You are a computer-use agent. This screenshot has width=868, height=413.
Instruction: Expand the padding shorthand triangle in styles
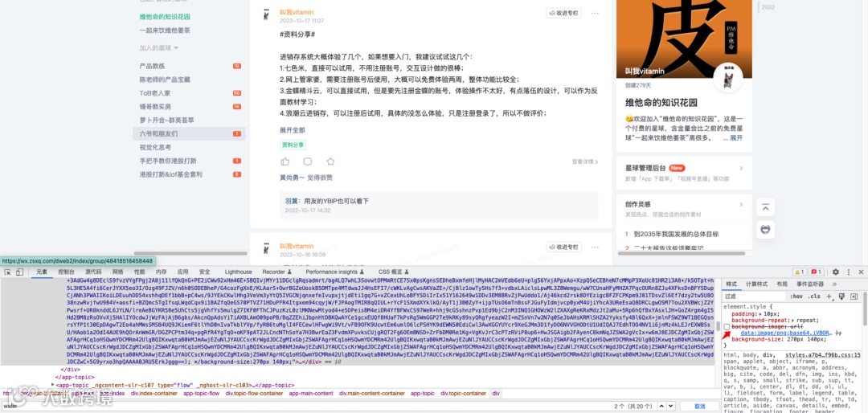761,314
